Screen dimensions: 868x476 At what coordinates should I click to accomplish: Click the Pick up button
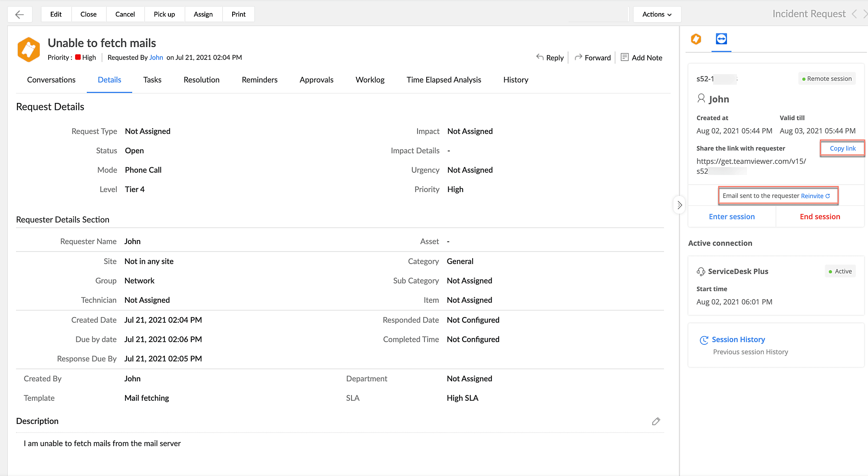pyautogui.click(x=164, y=14)
